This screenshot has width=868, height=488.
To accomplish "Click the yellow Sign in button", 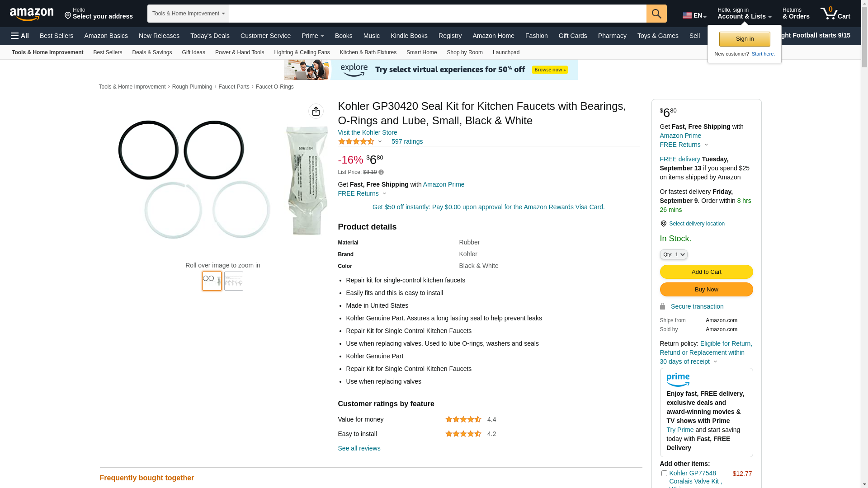I will coord(745,39).
